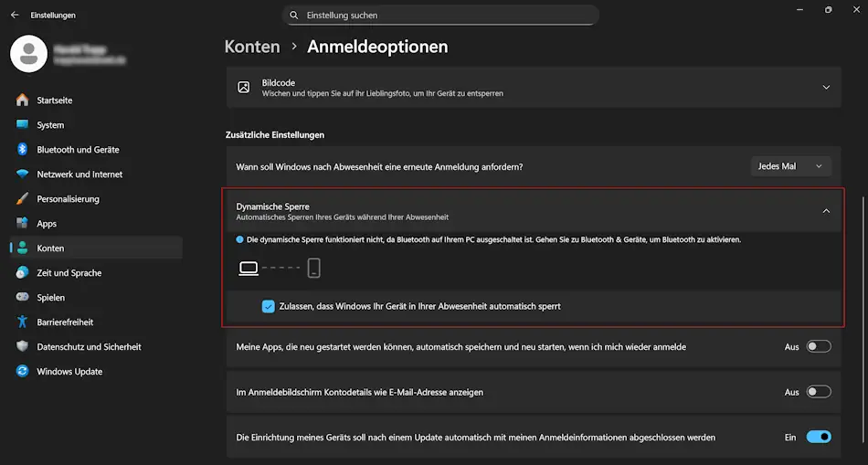This screenshot has width=868, height=465.
Task: Go to System settings
Action: (x=96, y=125)
